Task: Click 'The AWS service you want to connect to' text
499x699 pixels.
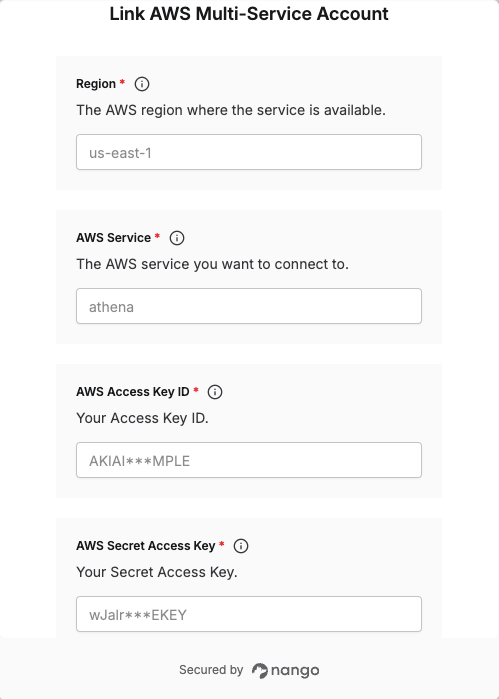Action: (212, 264)
